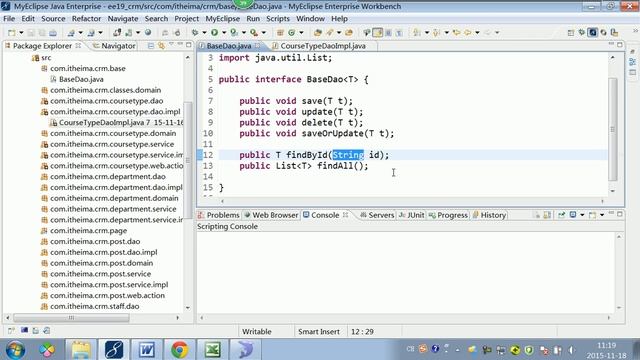Click the Next Annotation icon
The width and height of the screenshot is (640, 360).
click(x=417, y=33)
